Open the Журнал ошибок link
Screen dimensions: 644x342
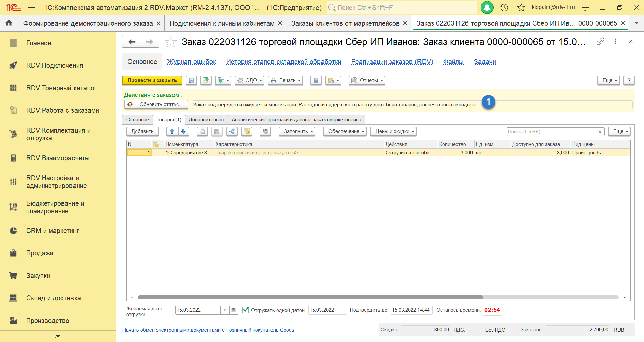[192, 62]
